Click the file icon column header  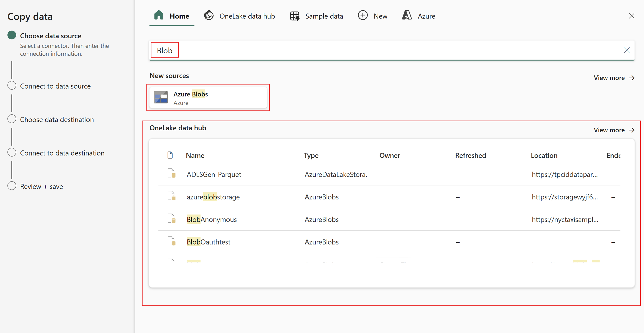tap(170, 155)
